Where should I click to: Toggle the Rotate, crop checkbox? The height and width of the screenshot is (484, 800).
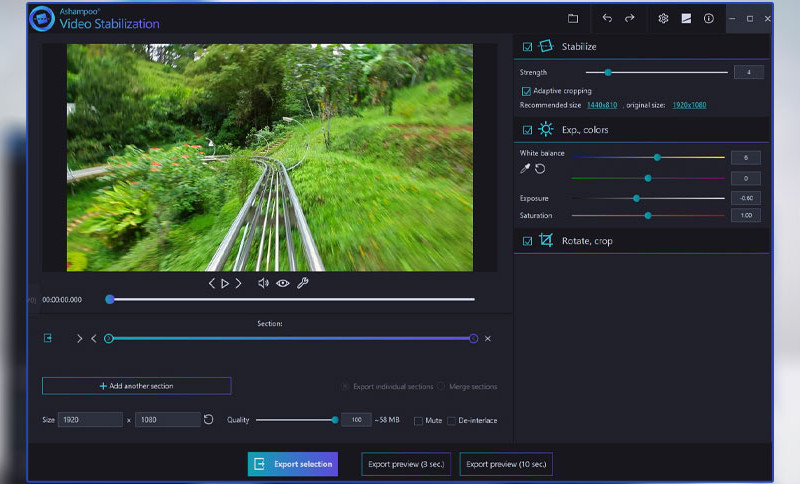(527, 241)
